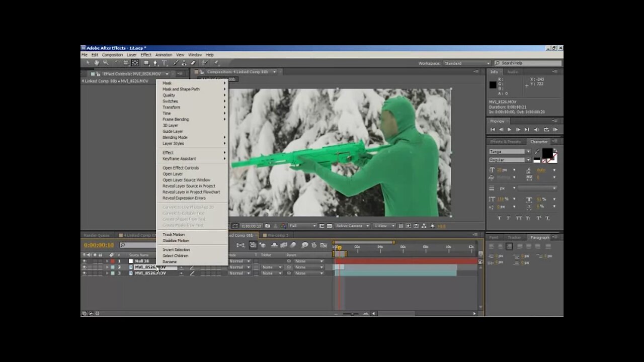
Task: Mute audio in Preview panel
Action: [x=536, y=129]
